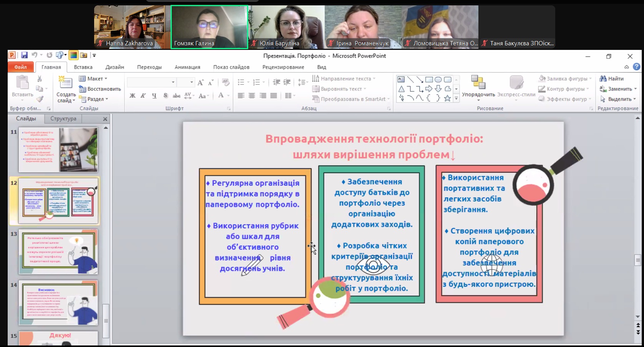Click the Undo arrow icon
The height and width of the screenshot is (347, 644).
pos(35,55)
